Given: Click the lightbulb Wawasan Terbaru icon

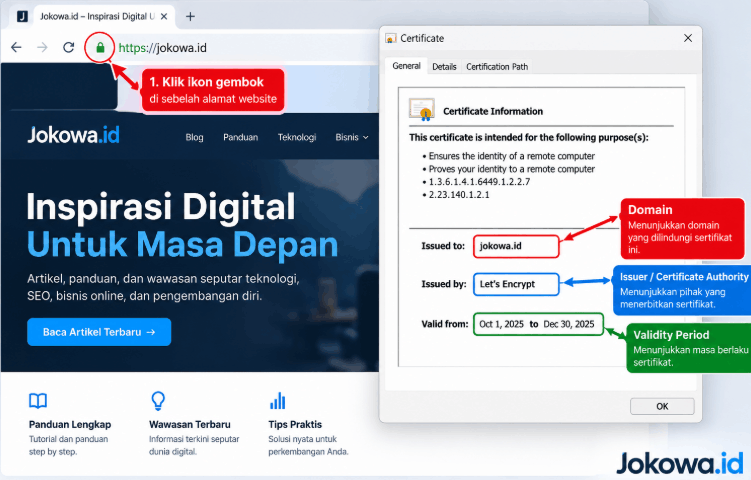Looking at the screenshot, I should tap(158, 401).
